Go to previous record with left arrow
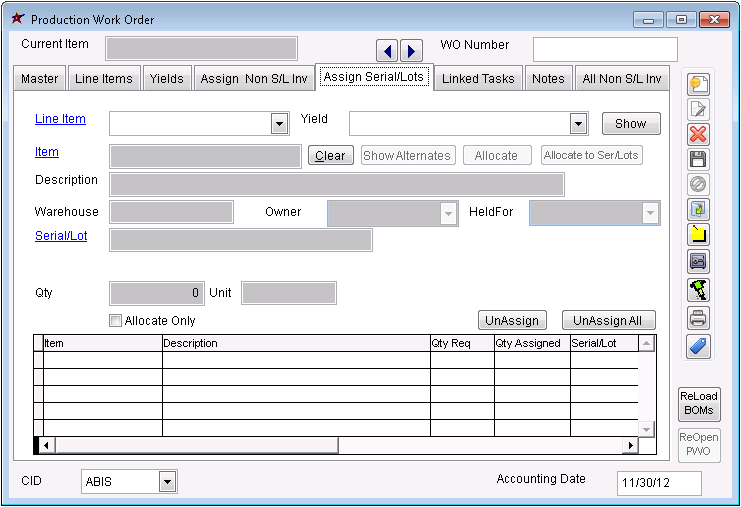The image size is (741, 507). 387,50
